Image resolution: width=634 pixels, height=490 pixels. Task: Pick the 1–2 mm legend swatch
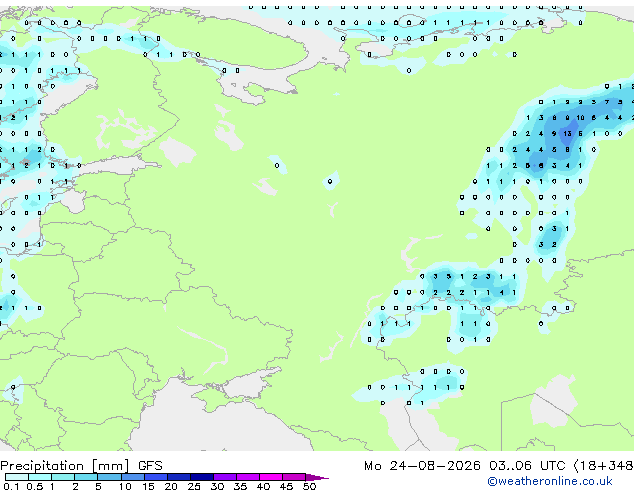pyautogui.click(x=63, y=477)
